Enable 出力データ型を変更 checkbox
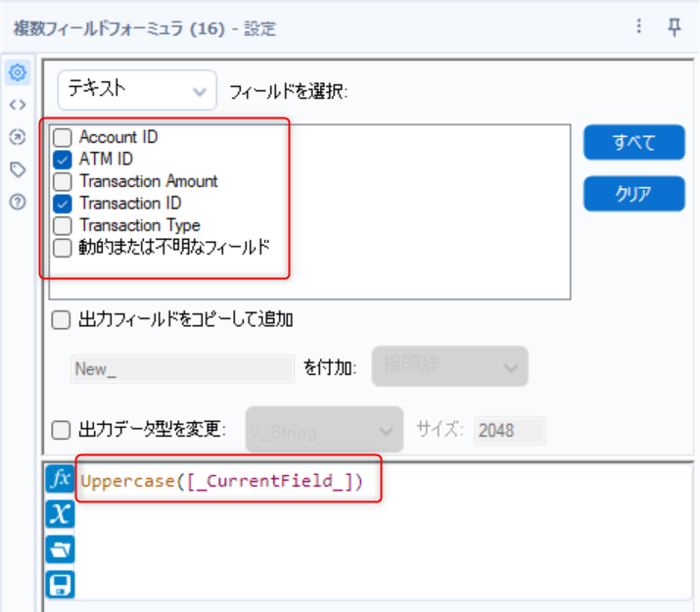Screen dimensions: 700x612 [61, 430]
